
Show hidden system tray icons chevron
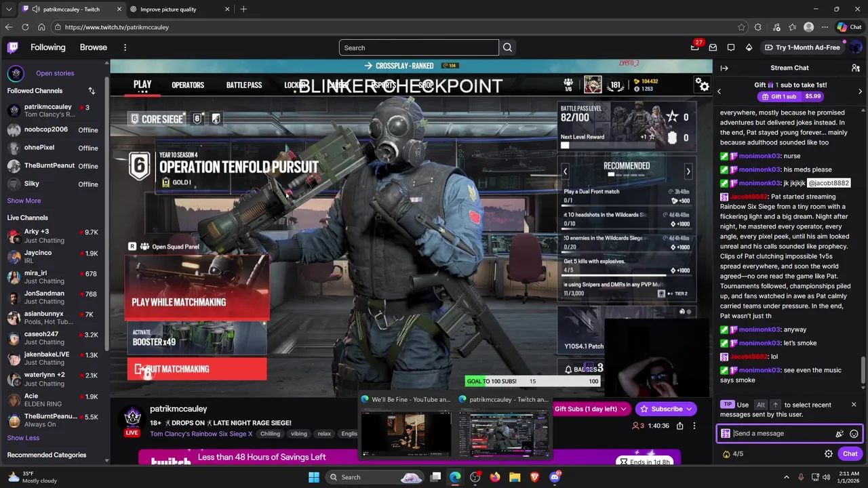pyautogui.click(x=787, y=477)
